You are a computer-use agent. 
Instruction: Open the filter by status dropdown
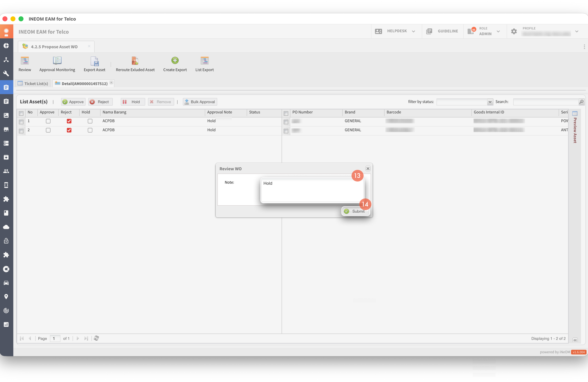[x=490, y=102]
